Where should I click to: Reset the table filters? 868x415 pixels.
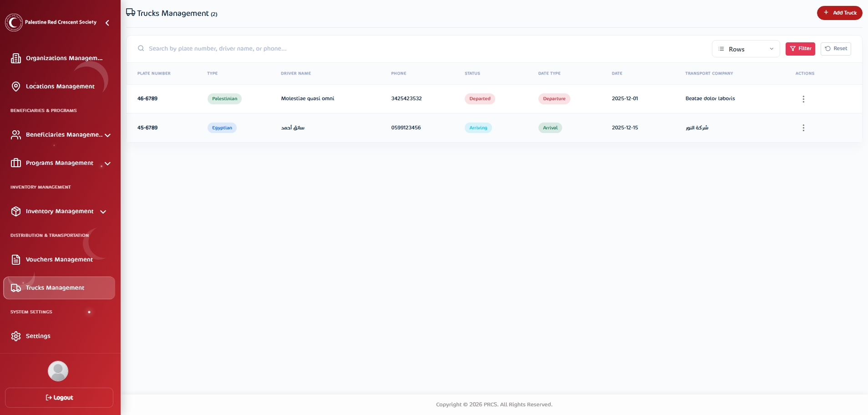click(835, 49)
